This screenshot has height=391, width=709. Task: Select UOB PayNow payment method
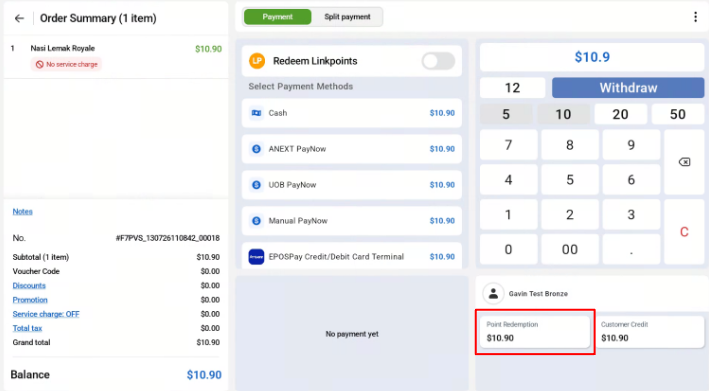(x=352, y=185)
